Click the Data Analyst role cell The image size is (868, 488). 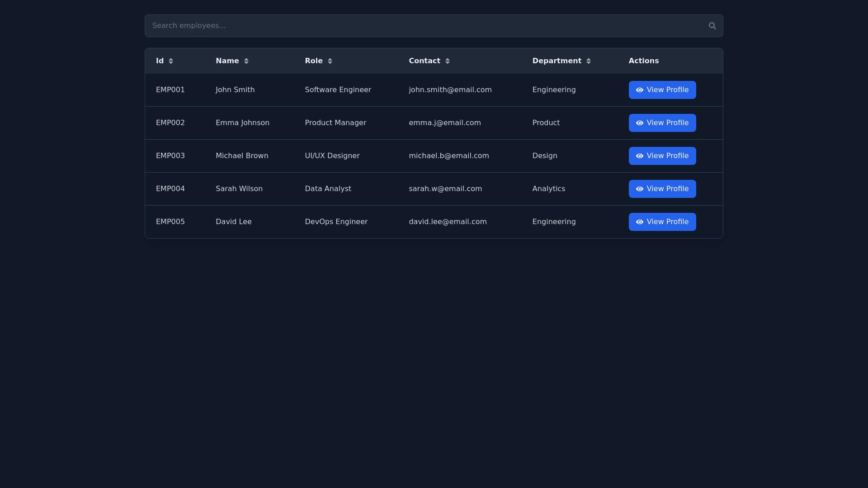point(328,189)
